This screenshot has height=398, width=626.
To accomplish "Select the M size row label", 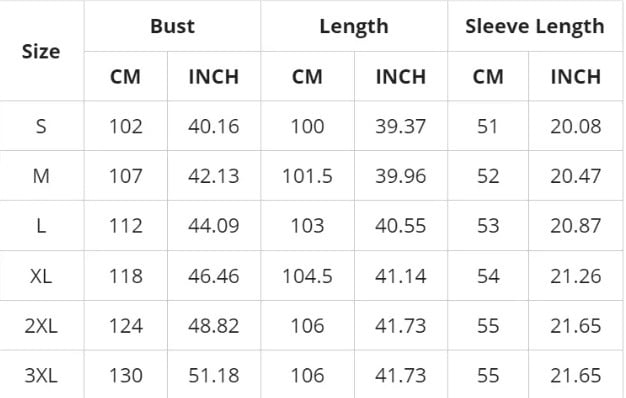I will (x=41, y=176).
